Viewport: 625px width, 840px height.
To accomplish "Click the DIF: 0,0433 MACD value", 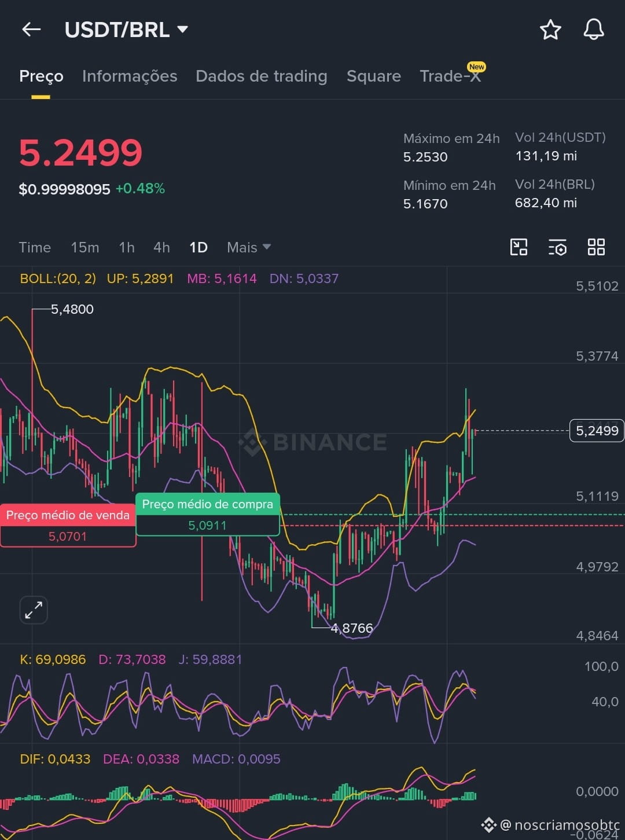I will (55, 759).
